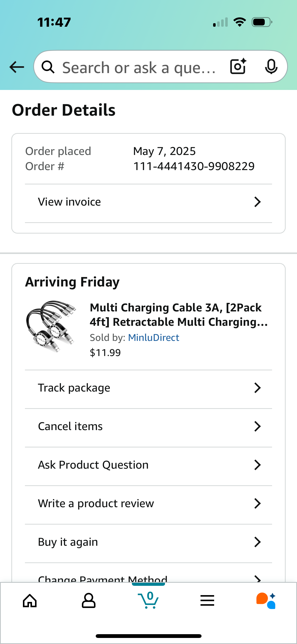
Task: Open the MinluDirect seller link
Action: 154,338
